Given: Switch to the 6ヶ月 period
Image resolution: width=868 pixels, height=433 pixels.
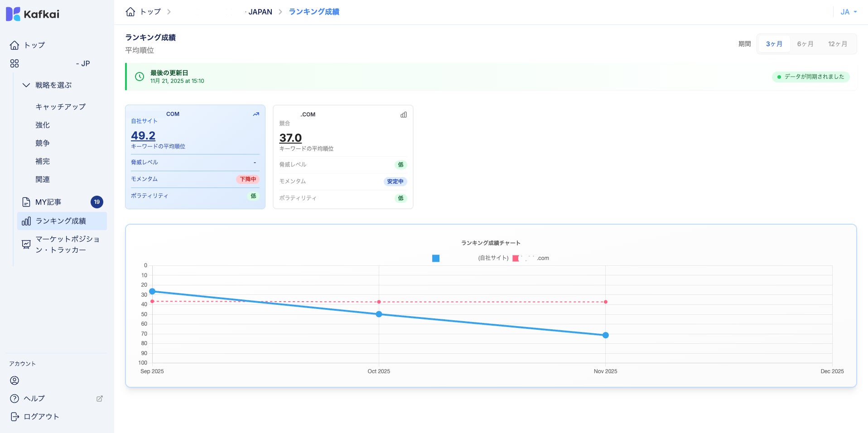Looking at the screenshot, I should click(805, 44).
